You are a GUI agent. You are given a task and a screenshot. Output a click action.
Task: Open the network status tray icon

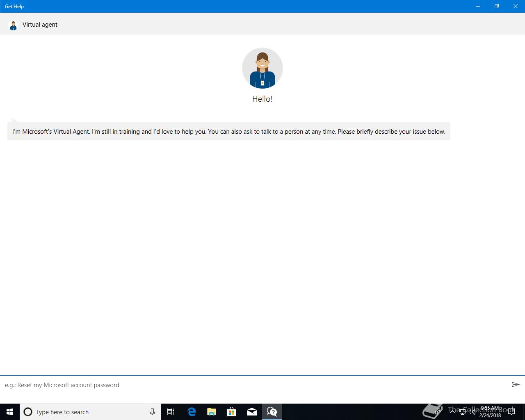[462, 412]
